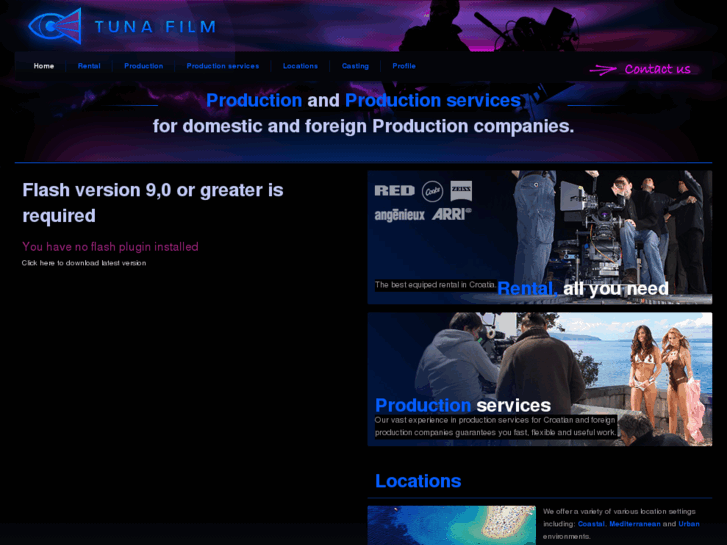
Task: Open the 'Rental, all you need' banner image
Action: [x=540, y=237]
